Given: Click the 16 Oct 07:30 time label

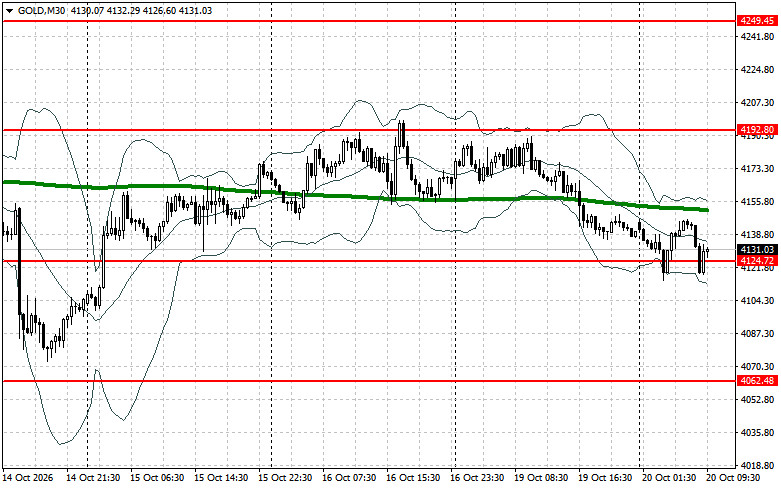Looking at the screenshot, I should pyautogui.click(x=349, y=478).
